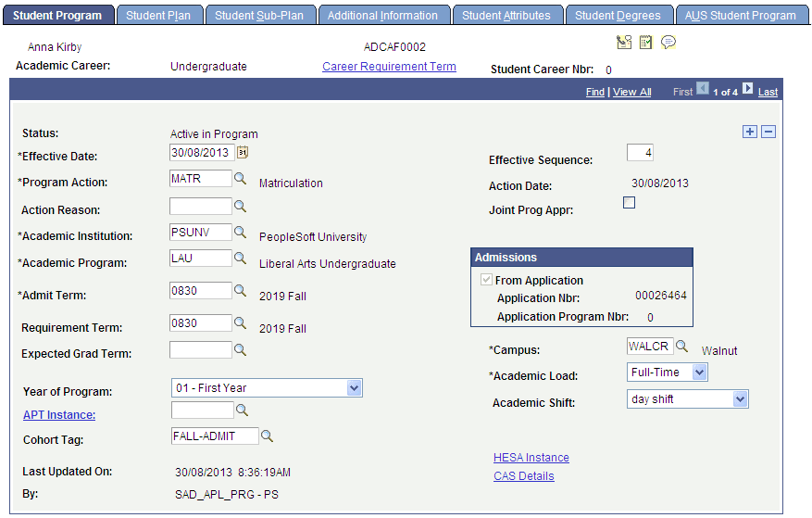Select the Student Program tab

click(x=57, y=16)
